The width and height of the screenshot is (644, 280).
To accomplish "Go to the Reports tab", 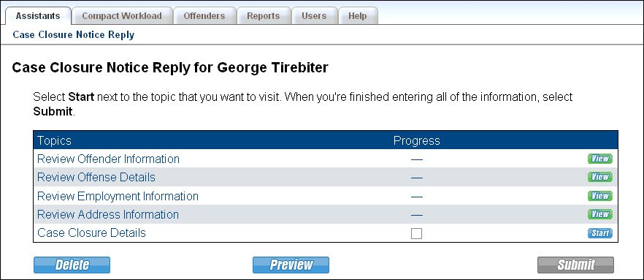I will [x=264, y=16].
